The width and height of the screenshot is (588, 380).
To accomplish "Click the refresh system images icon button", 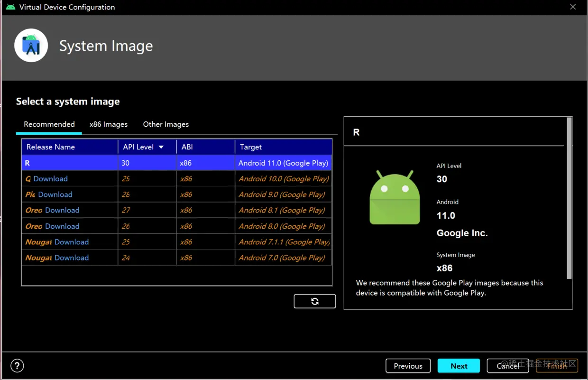I will point(315,301).
